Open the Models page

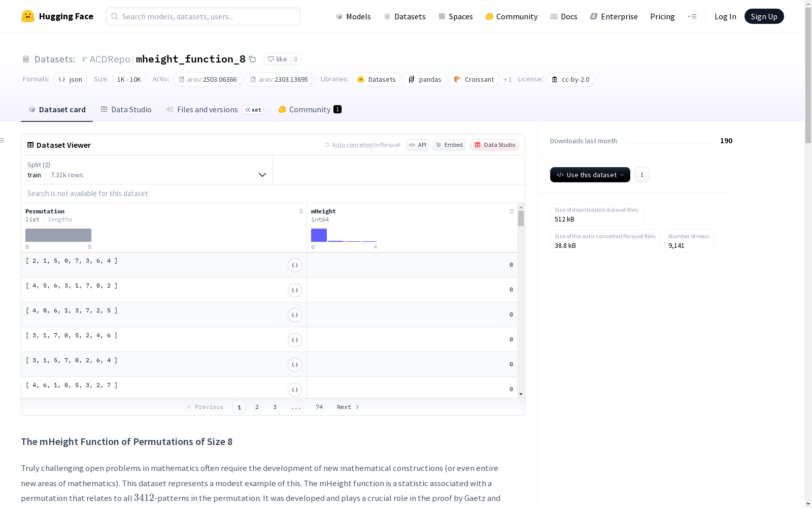[x=353, y=16]
